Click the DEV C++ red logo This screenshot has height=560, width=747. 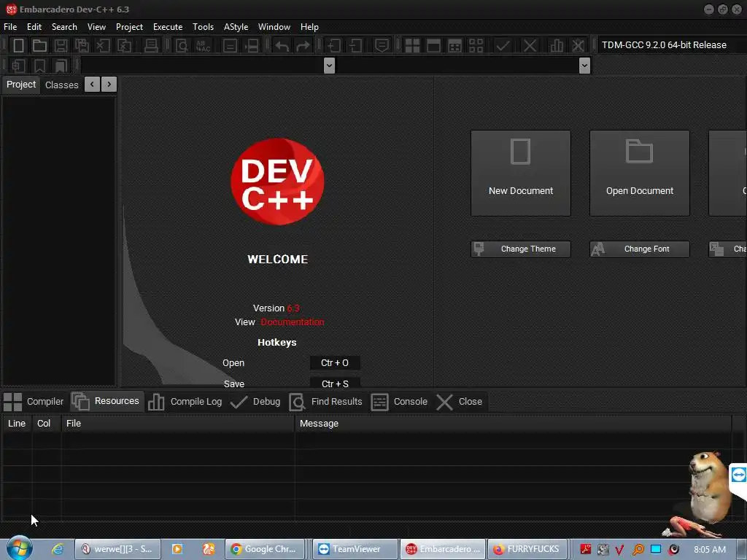pos(277,182)
